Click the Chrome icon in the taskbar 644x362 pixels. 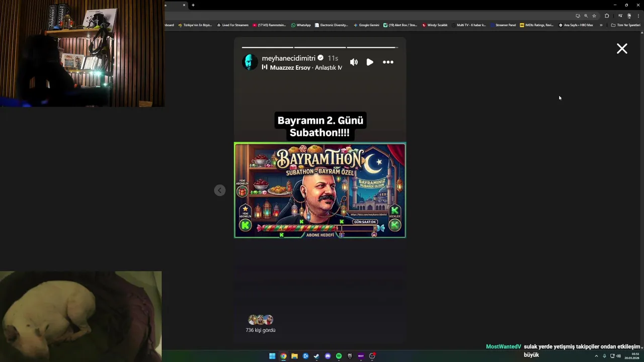click(283, 356)
